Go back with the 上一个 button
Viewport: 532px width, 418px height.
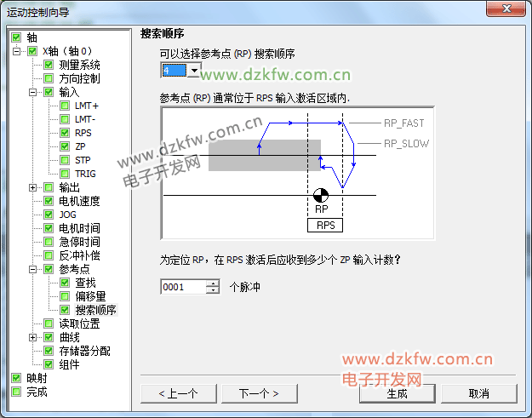[x=179, y=393]
